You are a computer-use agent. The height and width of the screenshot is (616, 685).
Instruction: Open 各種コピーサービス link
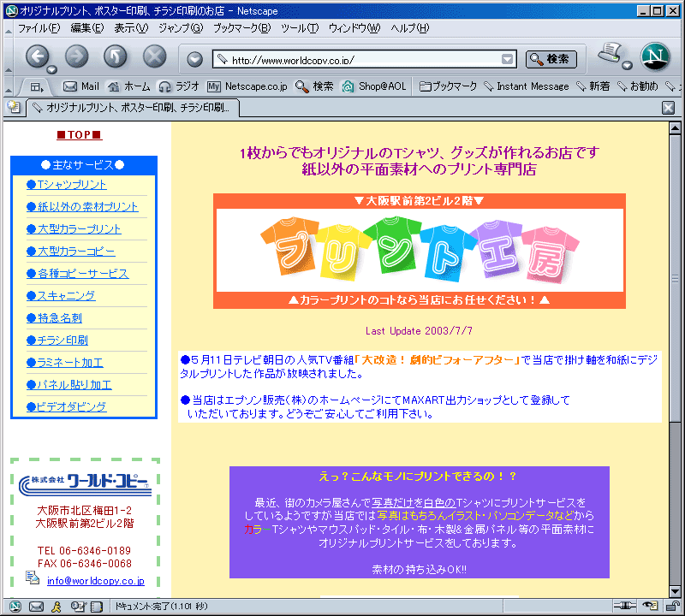[78, 274]
